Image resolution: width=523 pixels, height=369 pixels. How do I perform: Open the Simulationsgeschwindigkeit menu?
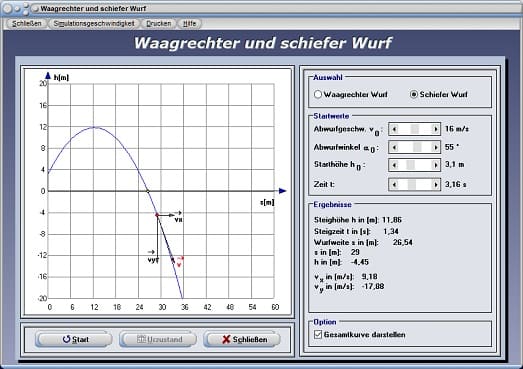[94, 23]
